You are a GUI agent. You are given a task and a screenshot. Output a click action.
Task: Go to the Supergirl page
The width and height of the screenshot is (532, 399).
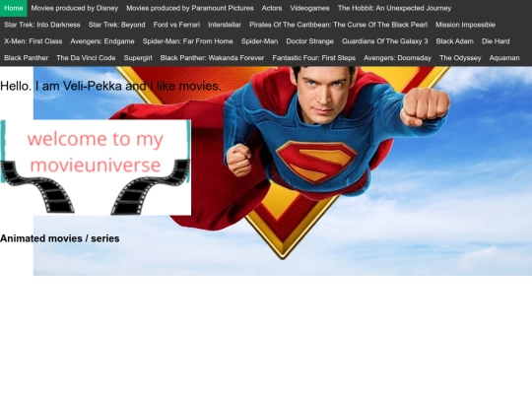(138, 58)
